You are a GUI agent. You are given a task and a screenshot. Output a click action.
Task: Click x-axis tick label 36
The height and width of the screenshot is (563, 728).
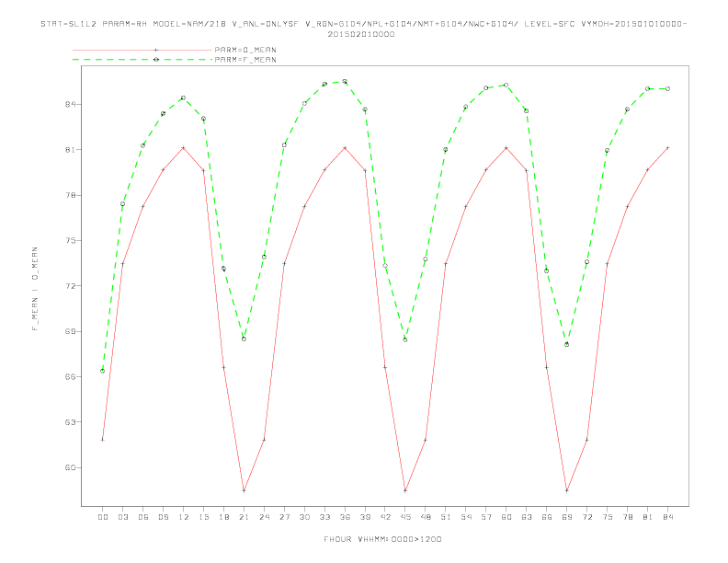tap(345, 517)
